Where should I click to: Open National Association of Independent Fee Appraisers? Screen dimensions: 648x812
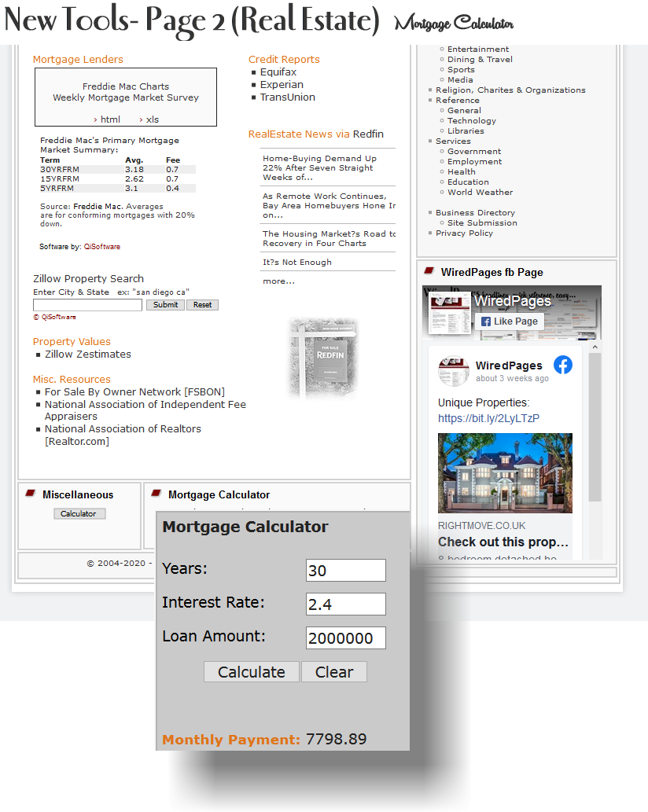(x=145, y=410)
